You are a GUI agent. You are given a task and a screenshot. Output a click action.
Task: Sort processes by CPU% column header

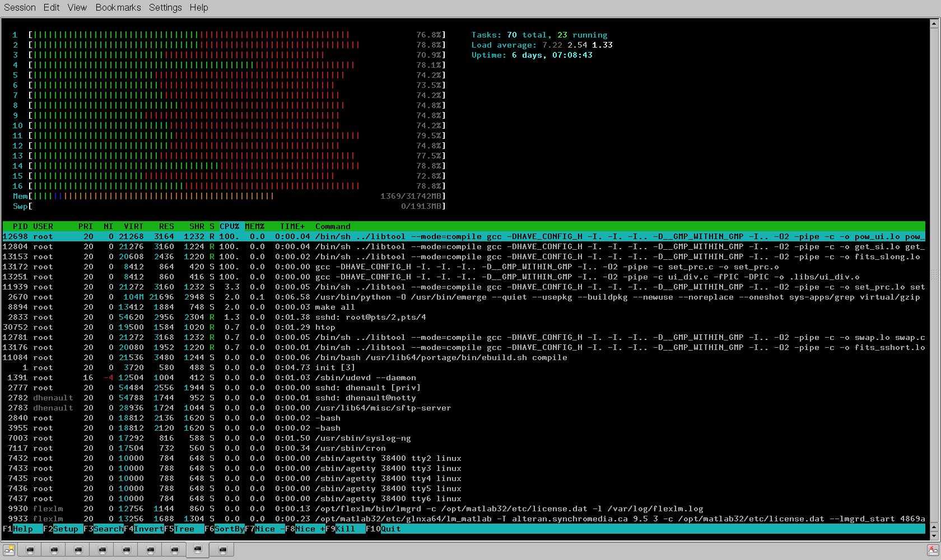(229, 226)
